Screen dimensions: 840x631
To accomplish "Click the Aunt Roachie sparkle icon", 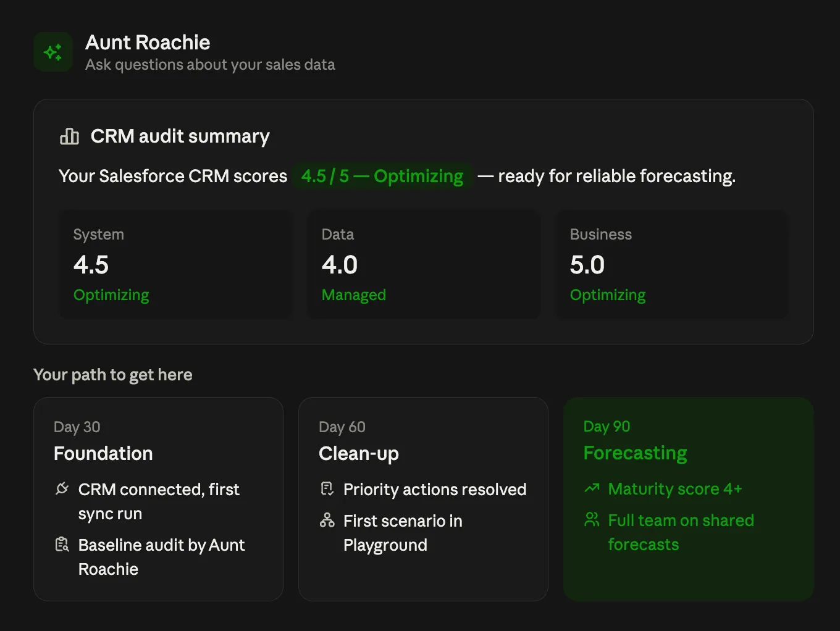I will 53,52.
